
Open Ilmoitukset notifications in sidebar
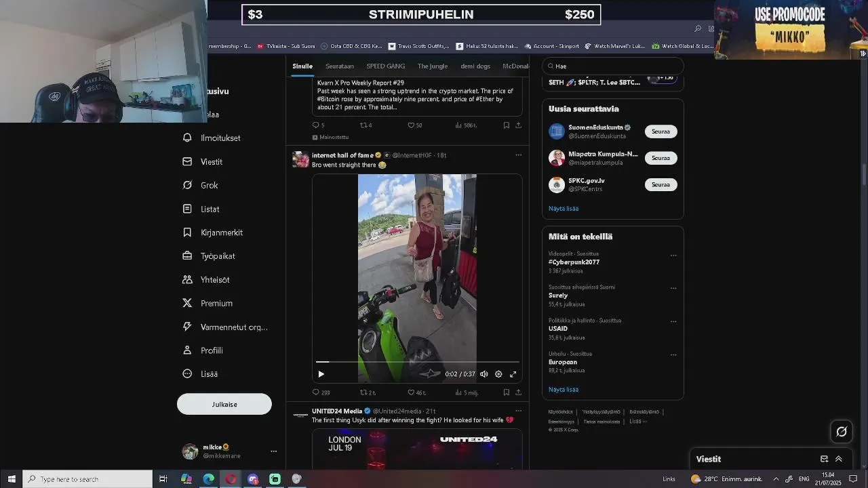tap(212, 138)
